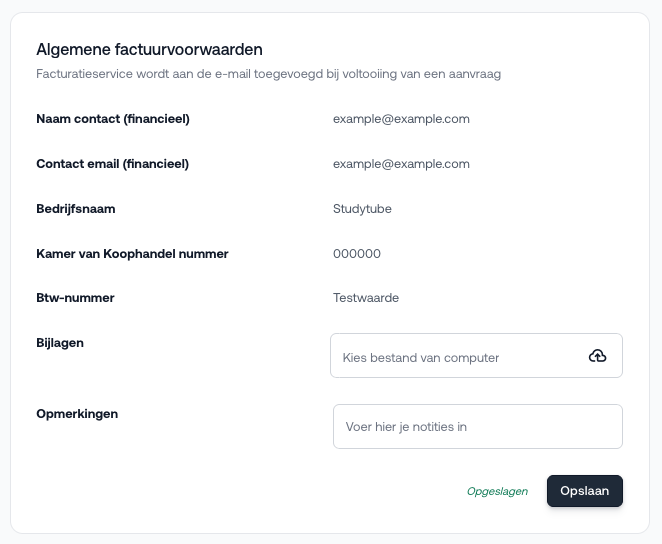Select the 'Contact email (financieel)' label
662x544 pixels.
tap(112, 164)
